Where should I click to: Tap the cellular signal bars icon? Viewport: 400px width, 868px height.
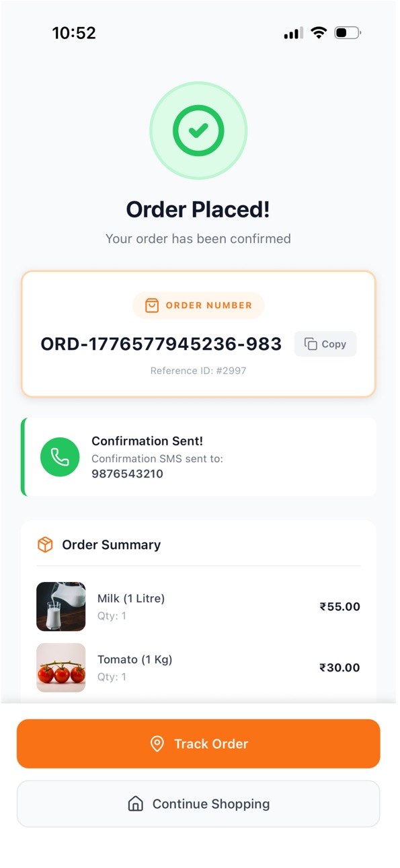click(293, 33)
